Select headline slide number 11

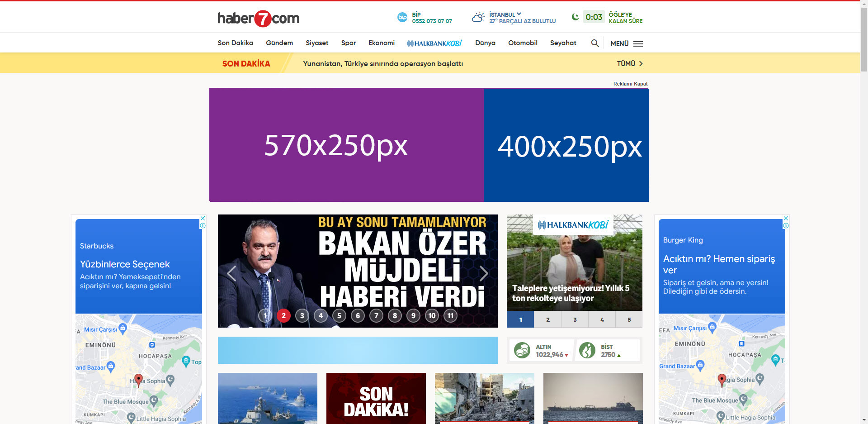450,316
